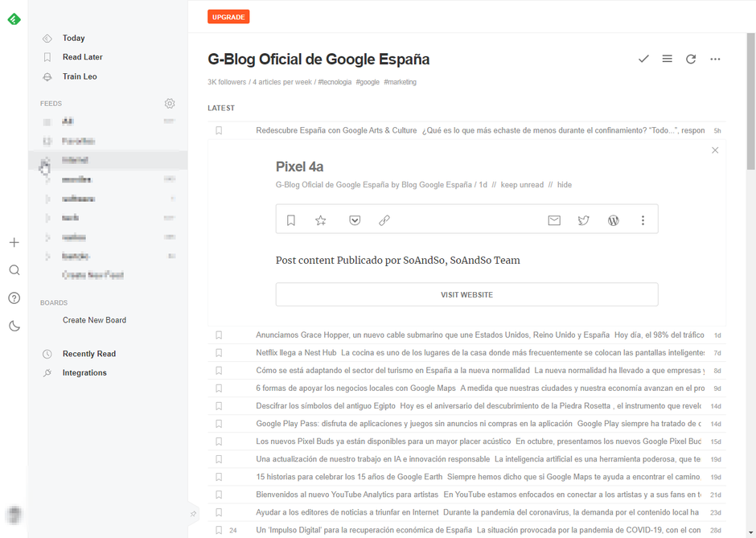The height and width of the screenshot is (538, 756).
Task: Click the hide link under Pixel 4a
Action: (x=565, y=185)
